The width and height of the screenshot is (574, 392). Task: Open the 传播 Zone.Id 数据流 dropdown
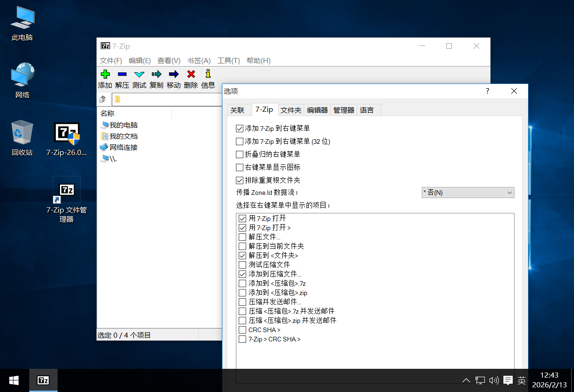468,193
